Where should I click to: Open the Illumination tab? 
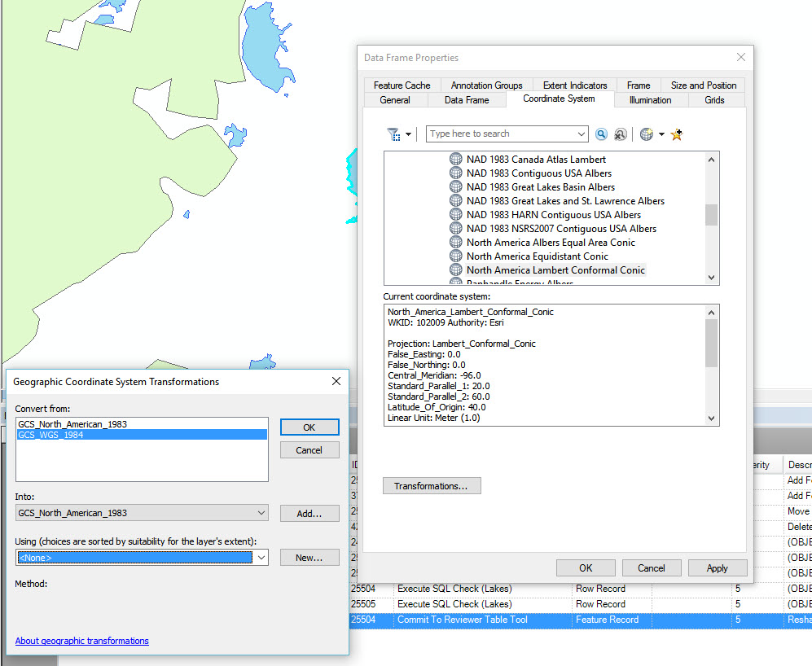[651, 100]
